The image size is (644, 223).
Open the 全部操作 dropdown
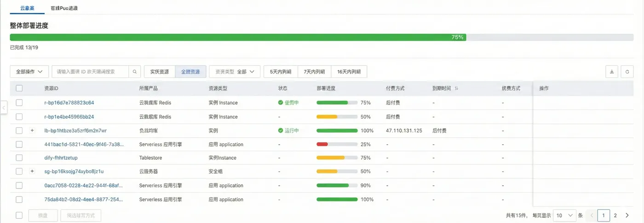click(29, 72)
